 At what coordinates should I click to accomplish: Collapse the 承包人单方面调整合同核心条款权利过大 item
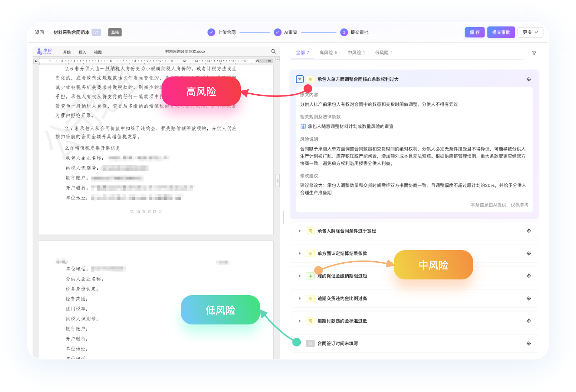point(300,79)
